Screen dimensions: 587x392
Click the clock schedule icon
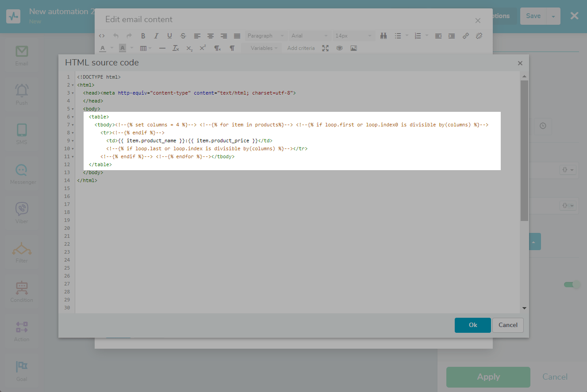point(543,126)
